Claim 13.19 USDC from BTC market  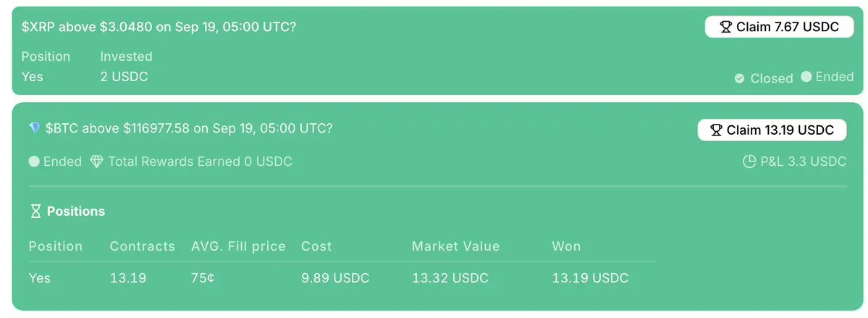coord(772,130)
